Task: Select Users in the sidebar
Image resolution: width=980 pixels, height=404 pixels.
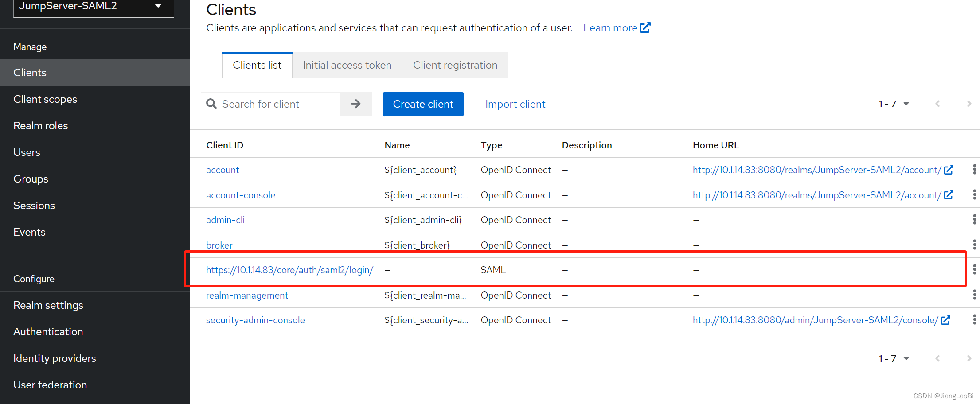Action: click(x=27, y=152)
